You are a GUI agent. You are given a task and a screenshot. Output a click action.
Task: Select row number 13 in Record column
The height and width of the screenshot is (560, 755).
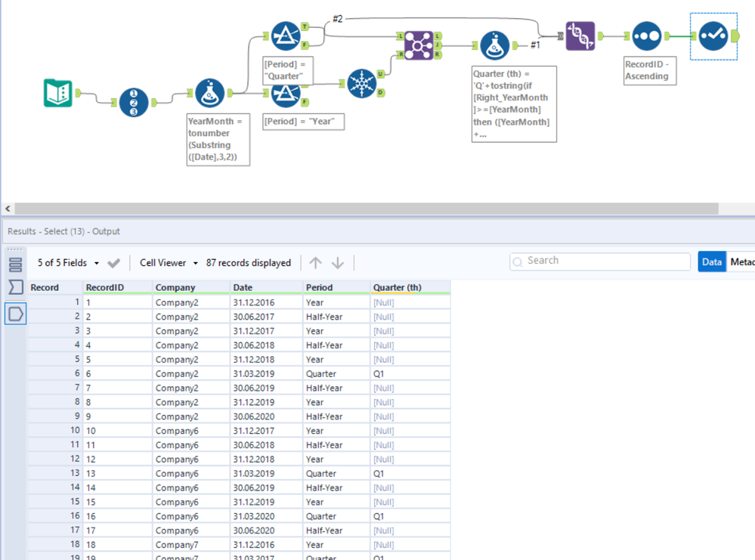point(55,473)
